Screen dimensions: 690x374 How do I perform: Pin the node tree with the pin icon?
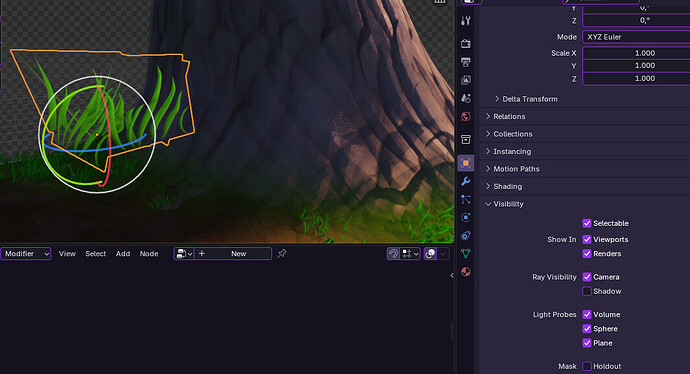282,253
